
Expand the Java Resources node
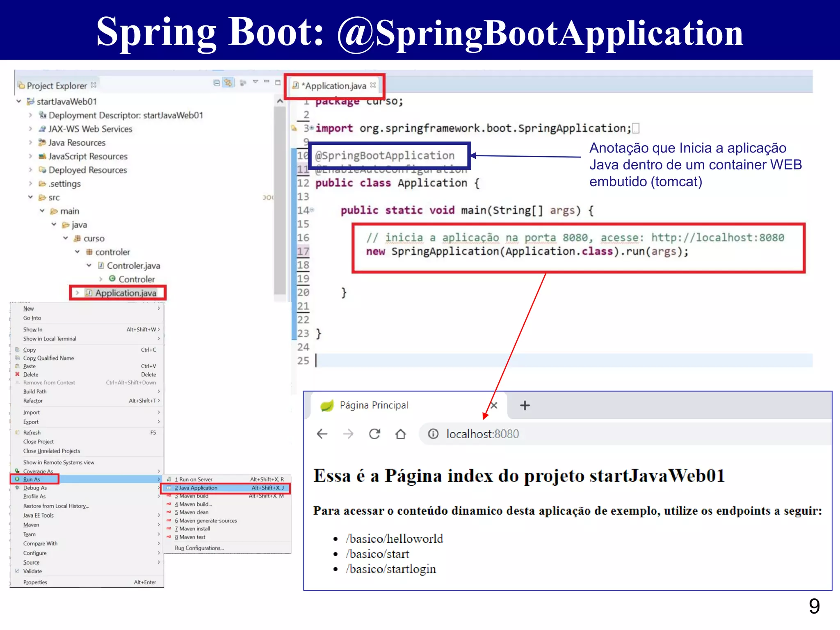click(30, 142)
